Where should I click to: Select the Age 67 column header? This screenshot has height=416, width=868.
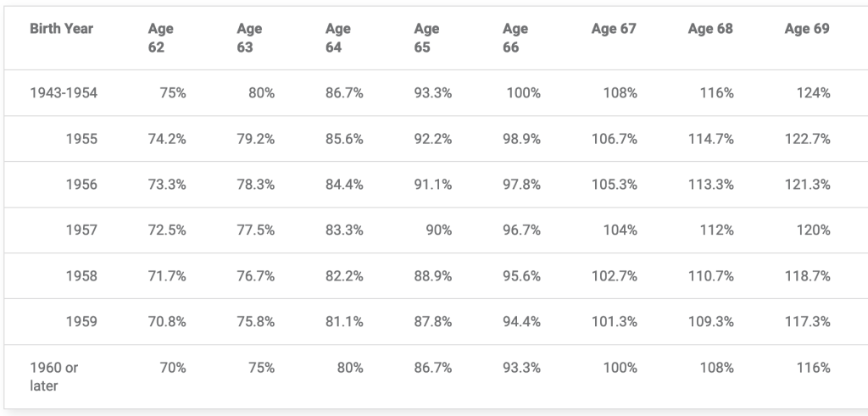coord(614,29)
